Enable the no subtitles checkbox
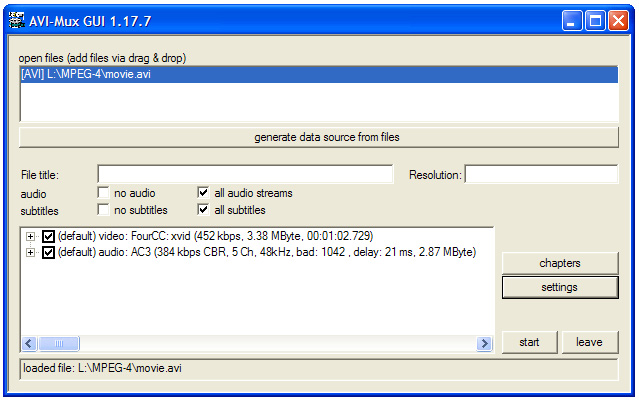Viewport: 639px width, 401px height. click(x=104, y=209)
